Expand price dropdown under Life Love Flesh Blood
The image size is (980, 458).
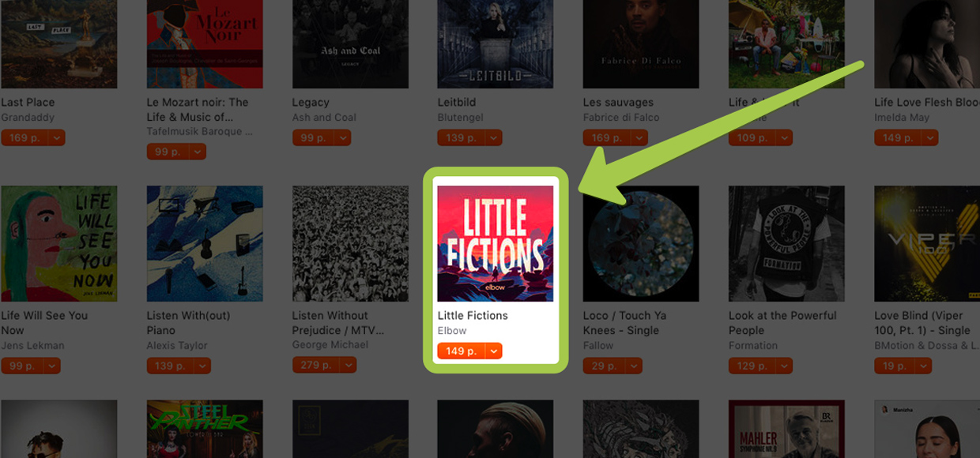pos(929,137)
